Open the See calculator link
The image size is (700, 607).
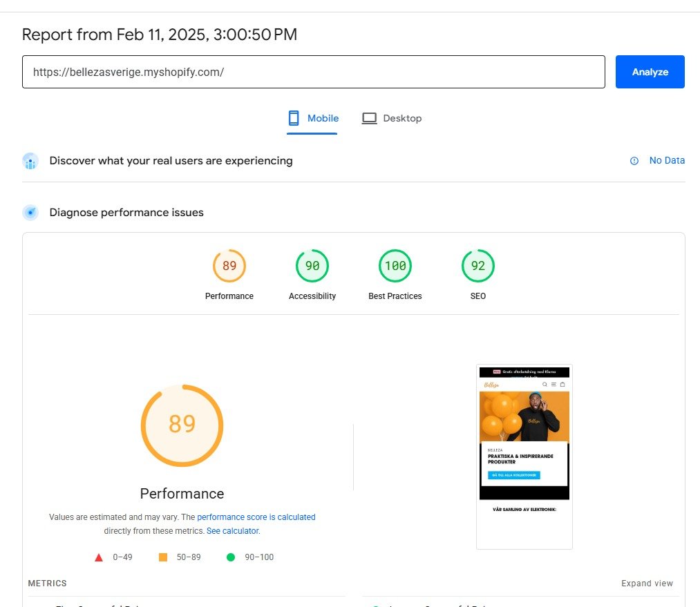(x=233, y=530)
